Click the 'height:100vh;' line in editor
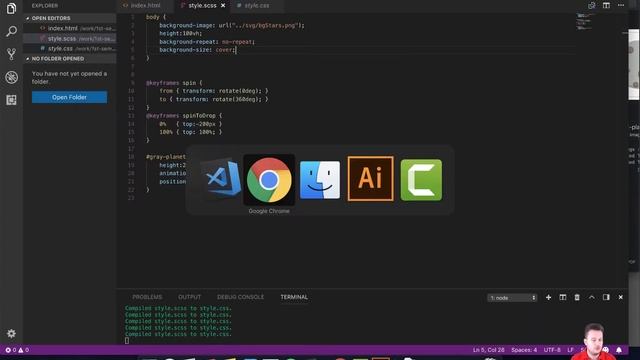The image size is (640, 360). pos(180,33)
